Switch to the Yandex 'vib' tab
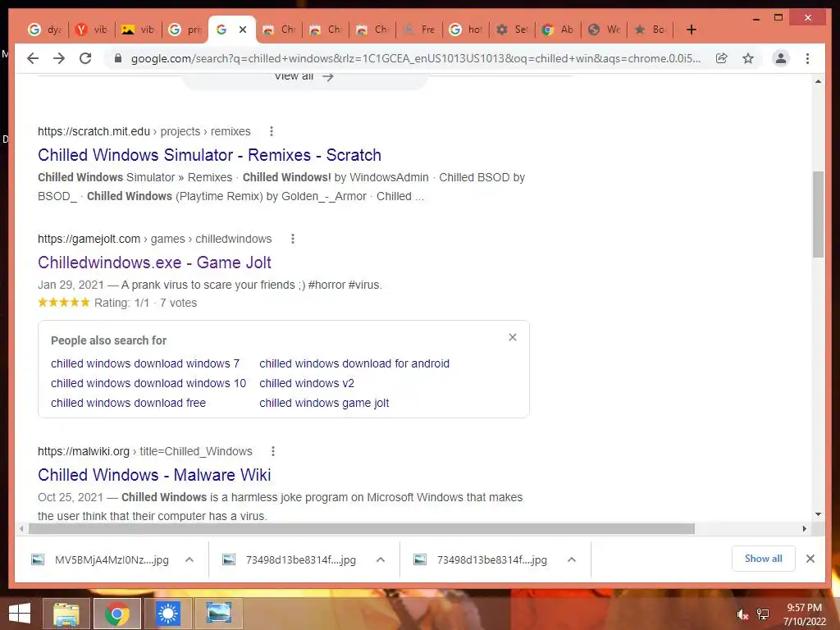Image resolution: width=840 pixels, height=630 pixels. point(92,30)
